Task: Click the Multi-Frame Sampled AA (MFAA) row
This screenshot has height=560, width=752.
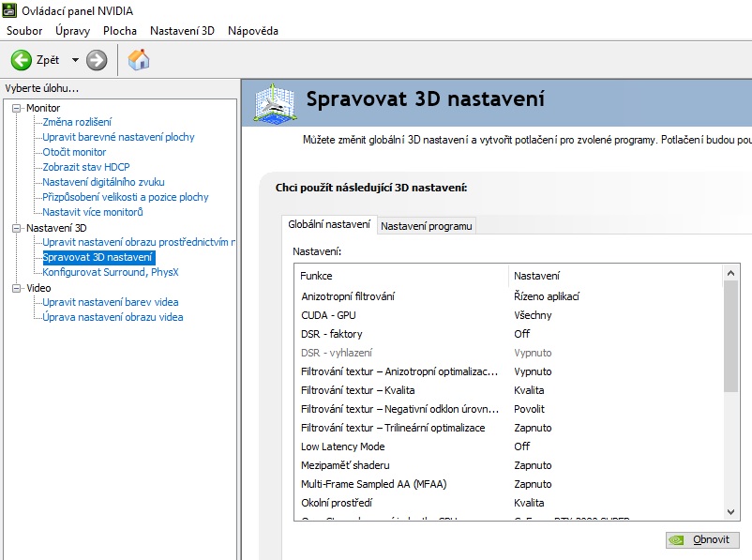Action: (x=373, y=484)
